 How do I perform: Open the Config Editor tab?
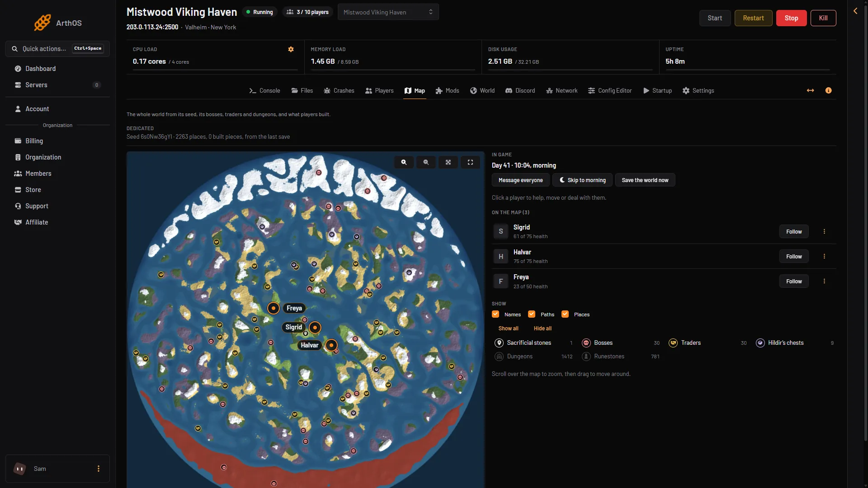609,90
